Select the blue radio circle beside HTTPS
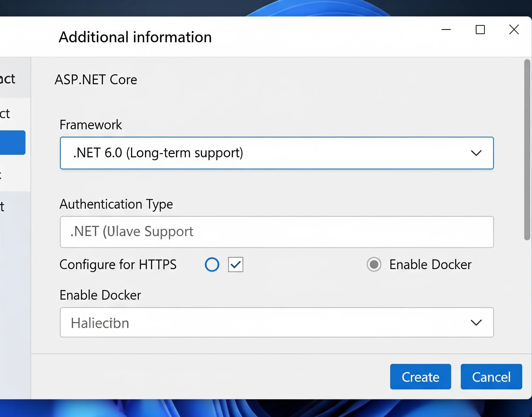Image resolution: width=532 pixels, height=417 pixels. click(x=212, y=264)
